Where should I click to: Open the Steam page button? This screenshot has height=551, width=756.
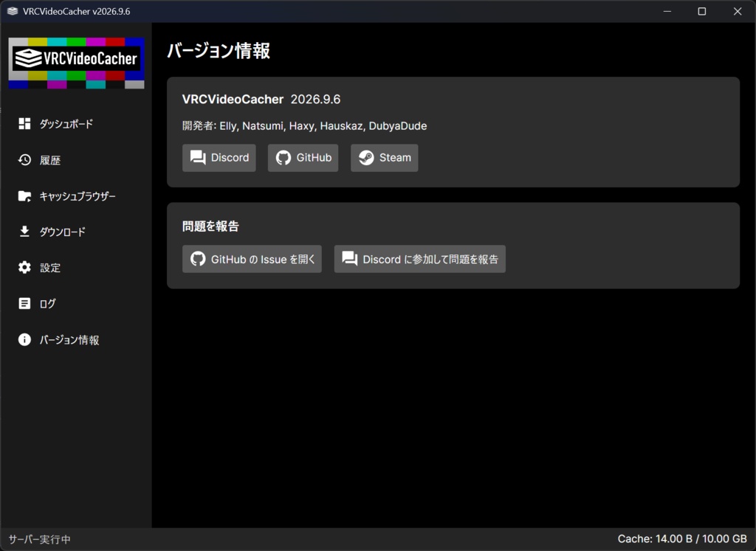point(384,158)
